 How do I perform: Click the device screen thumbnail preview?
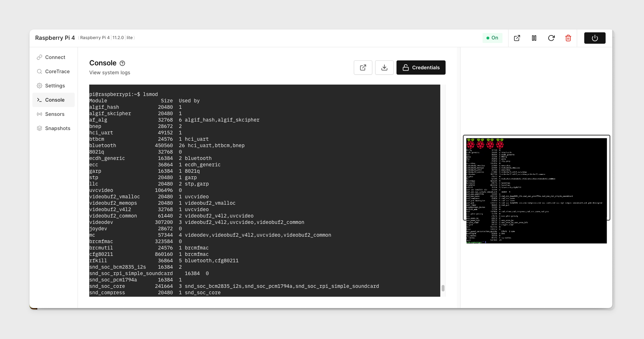tap(536, 191)
